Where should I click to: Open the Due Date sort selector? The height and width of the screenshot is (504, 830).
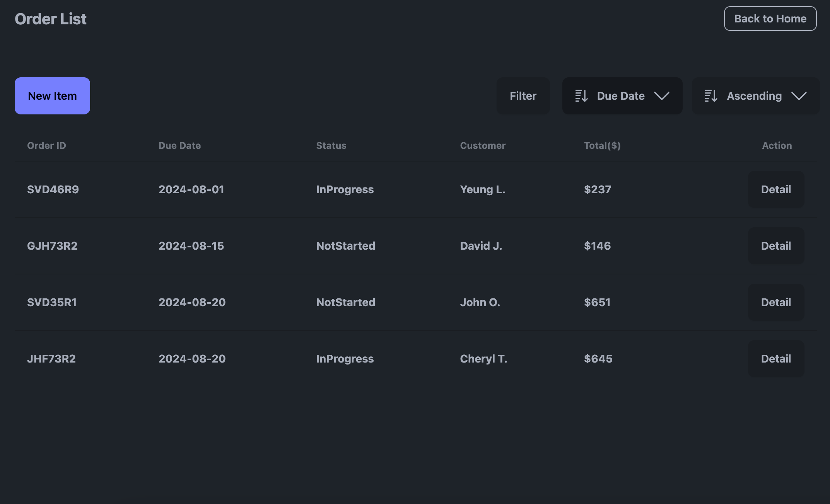click(622, 96)
